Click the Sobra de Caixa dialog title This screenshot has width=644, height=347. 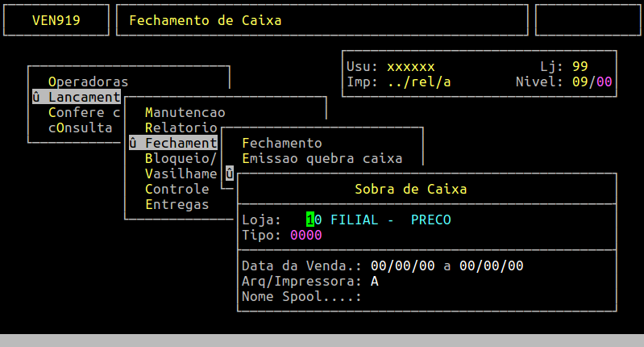click(410, 189)
